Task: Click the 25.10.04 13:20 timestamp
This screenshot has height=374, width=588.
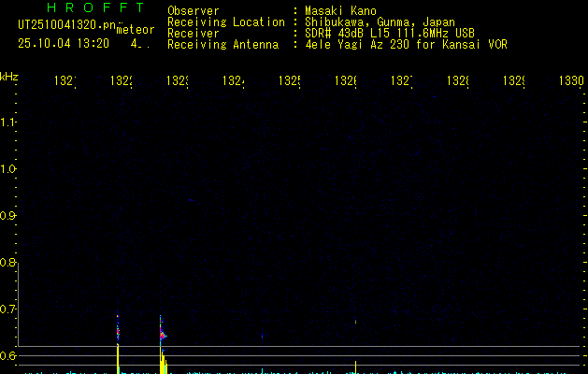Action: pyautogui.click(x=63, y=43)
